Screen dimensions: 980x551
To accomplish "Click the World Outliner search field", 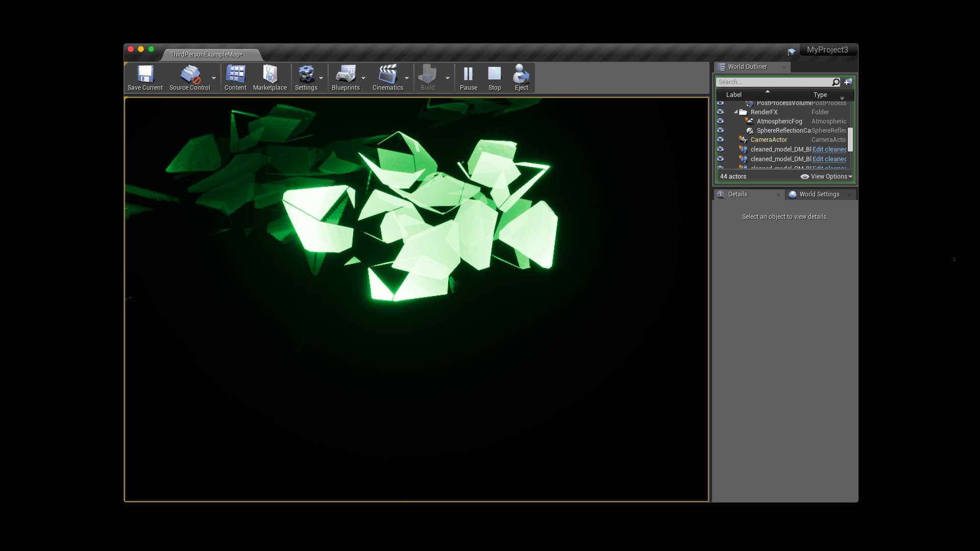I will 773,82.
